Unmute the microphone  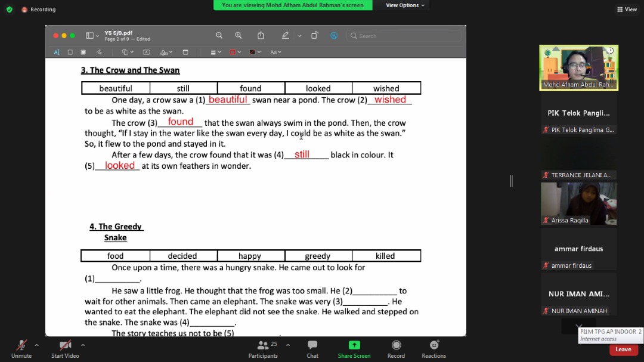[21, 349]
